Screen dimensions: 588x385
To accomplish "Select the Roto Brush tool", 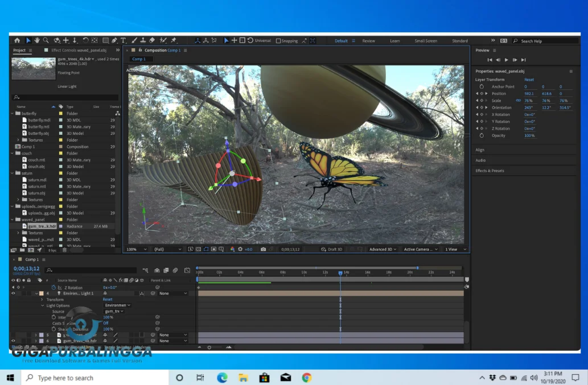I will pos(163,40).
